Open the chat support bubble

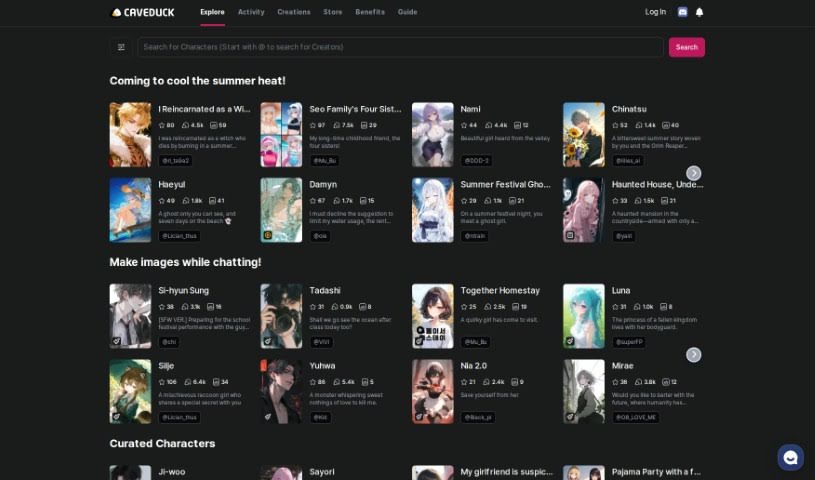[790, 457]
